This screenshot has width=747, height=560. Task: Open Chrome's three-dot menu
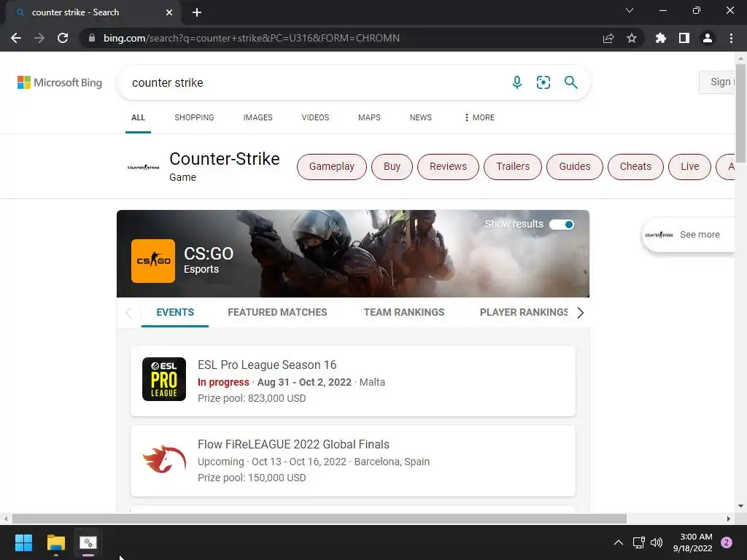tap(731, 38)
